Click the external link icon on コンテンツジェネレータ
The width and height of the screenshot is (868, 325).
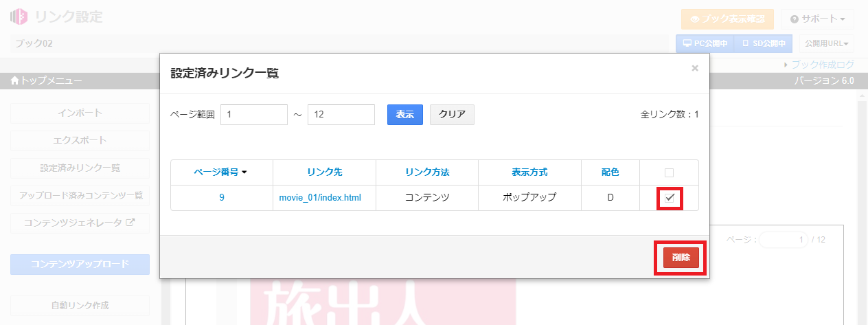click(x=130, y=223)
